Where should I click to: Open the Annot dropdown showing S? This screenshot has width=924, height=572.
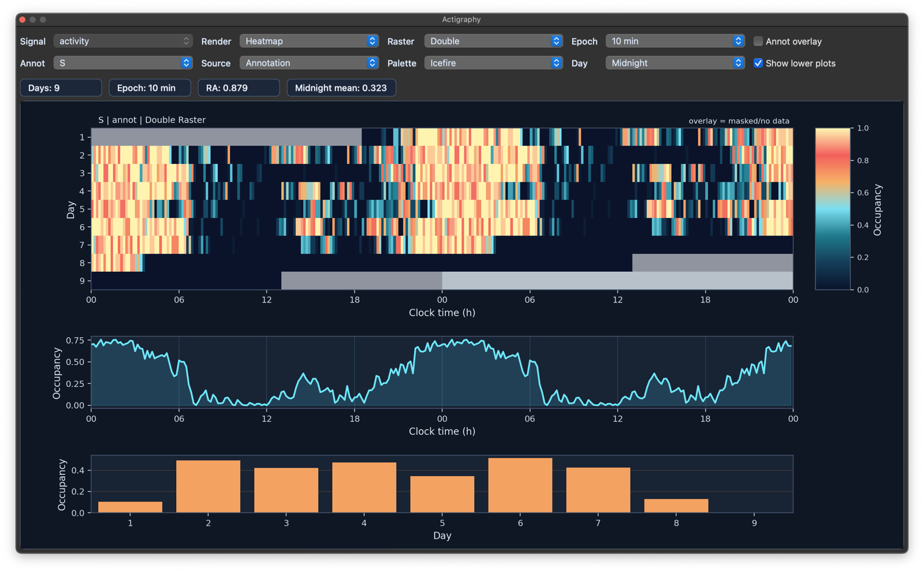[x=122, y=63]
